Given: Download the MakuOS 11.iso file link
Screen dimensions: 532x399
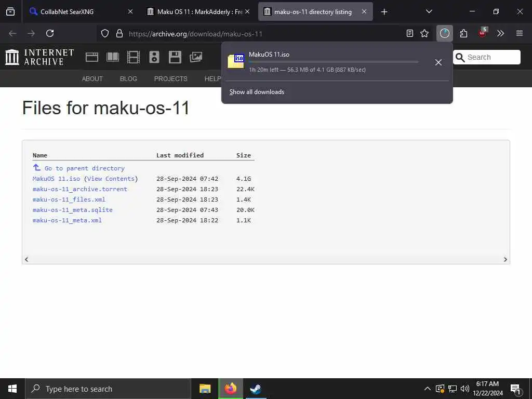Looking at the screenshot, I should tap(56, 179).
